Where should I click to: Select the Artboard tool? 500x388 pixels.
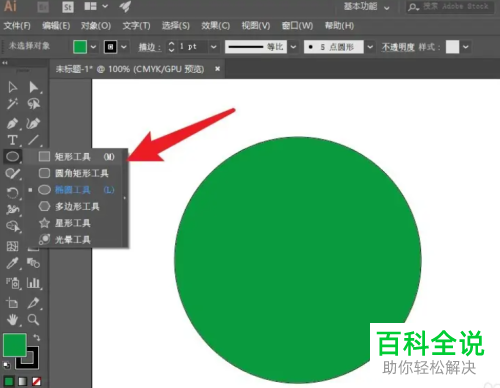[12, 303]
